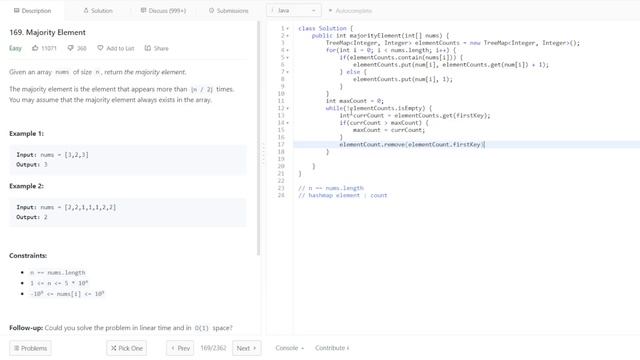Open the Java language dropdown
The height and width of the screenshot is (360, 640).
click(293, 11)
